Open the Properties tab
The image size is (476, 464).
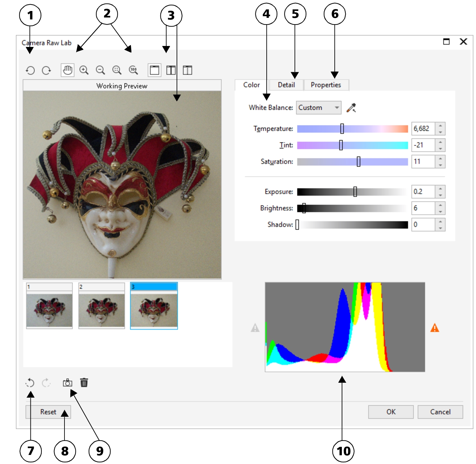[326, 85]
